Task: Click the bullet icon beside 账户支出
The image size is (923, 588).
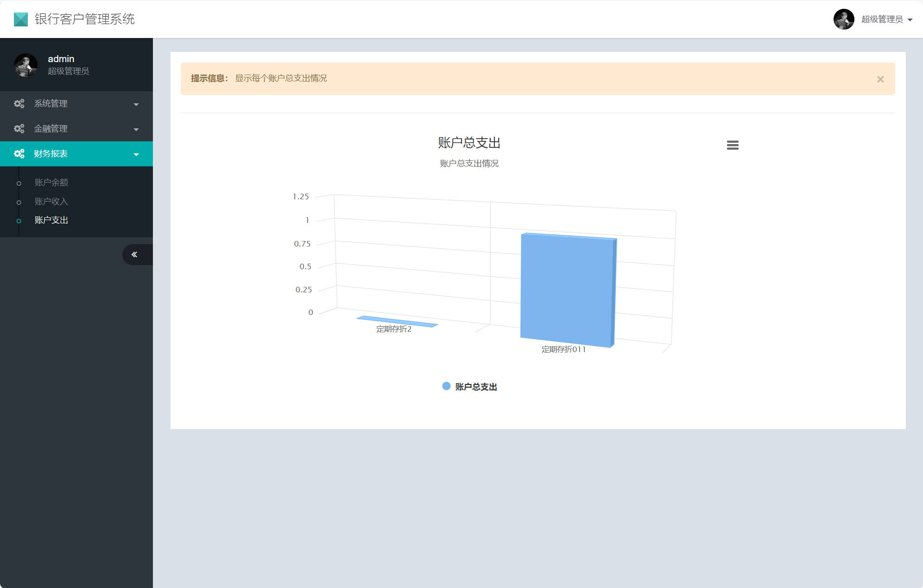Action: [x=19, y=221]
